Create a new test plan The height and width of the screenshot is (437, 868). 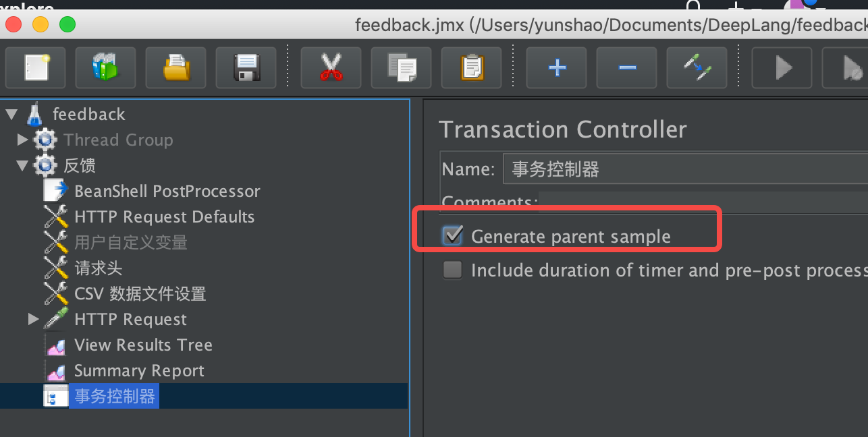[x=35, y=67]
